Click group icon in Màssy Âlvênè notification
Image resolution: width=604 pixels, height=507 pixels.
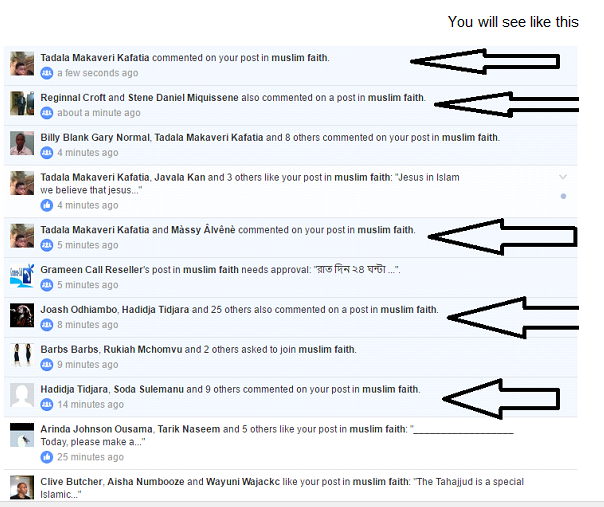pyautogui.click(x=47, y=245)
